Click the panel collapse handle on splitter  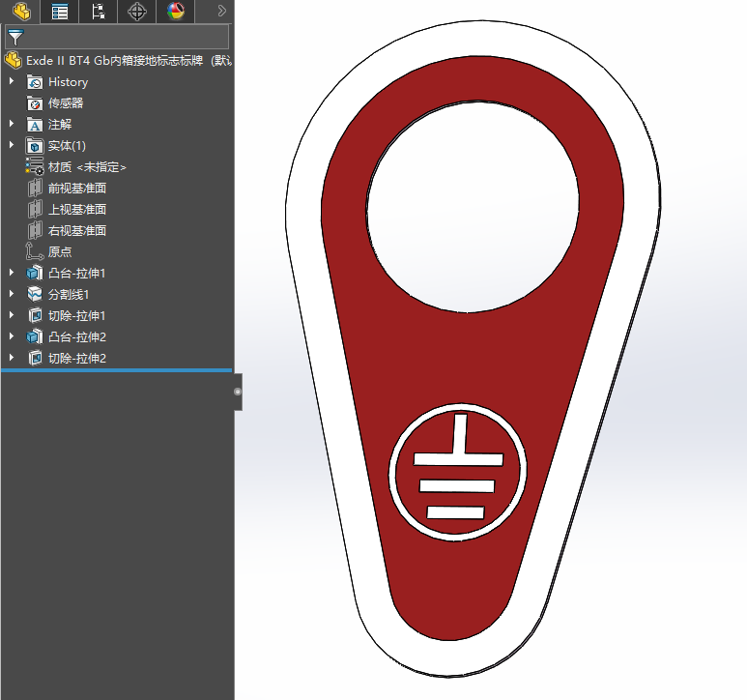[238, 392]
